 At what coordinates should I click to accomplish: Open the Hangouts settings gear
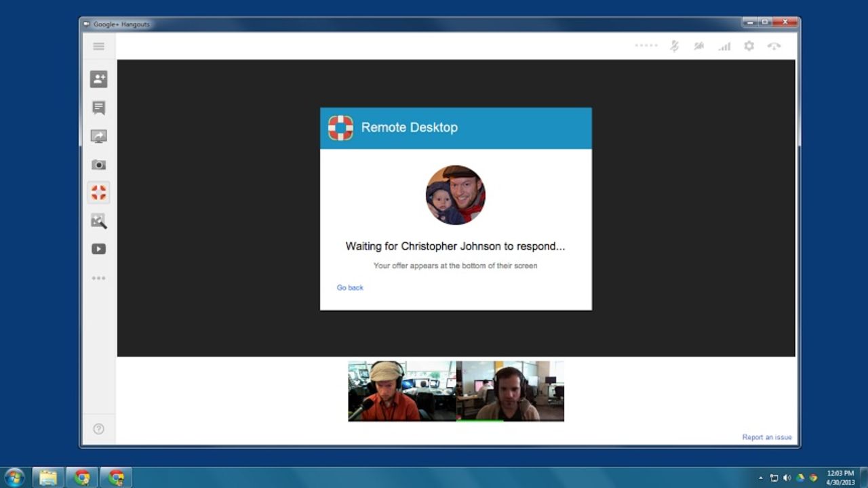[x=749, y=45]
